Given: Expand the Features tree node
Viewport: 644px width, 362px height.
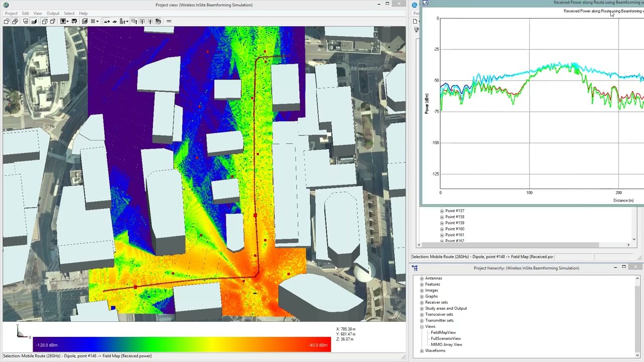Looking at the screenshot, I should 422,285.
